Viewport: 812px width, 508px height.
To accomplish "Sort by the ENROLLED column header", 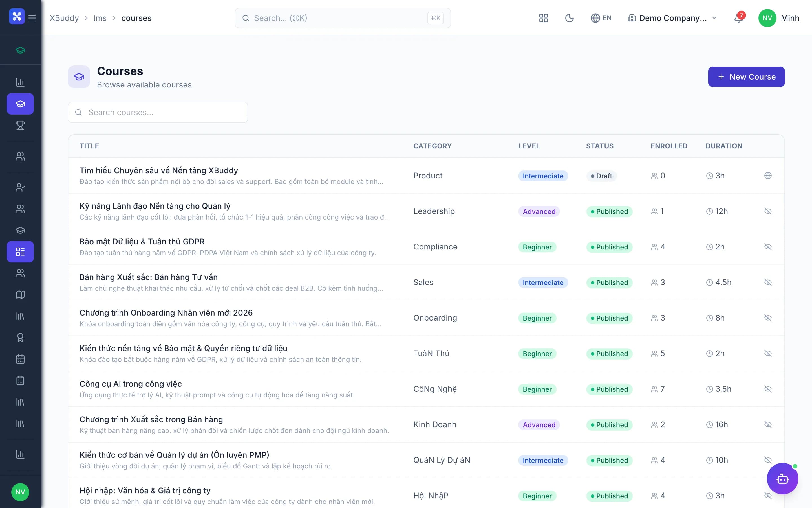I will coord(669,146).
